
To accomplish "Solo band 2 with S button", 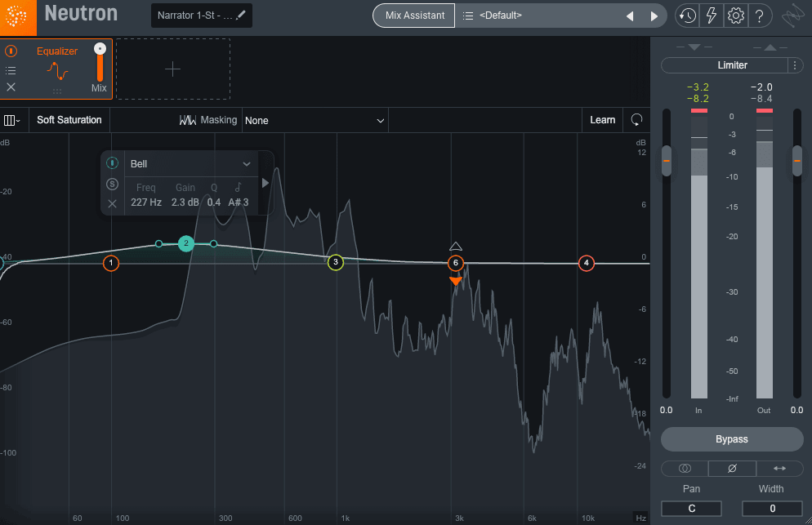I will [x=113, y=184].
